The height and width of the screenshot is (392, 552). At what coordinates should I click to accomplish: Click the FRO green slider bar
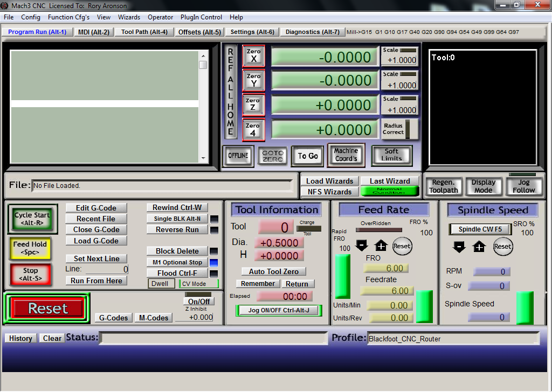343,276
